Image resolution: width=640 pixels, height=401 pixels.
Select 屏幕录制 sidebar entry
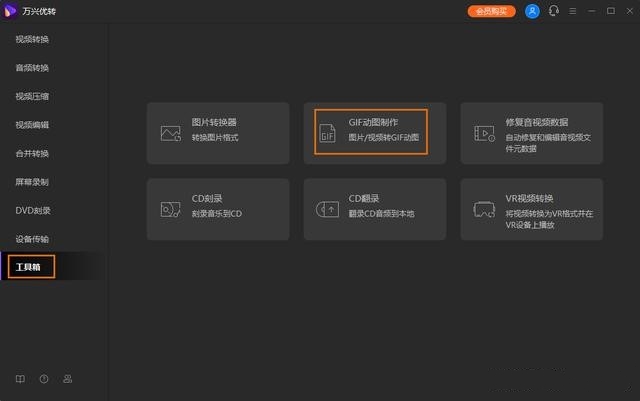pyautogui.click(x=32, y=182)
